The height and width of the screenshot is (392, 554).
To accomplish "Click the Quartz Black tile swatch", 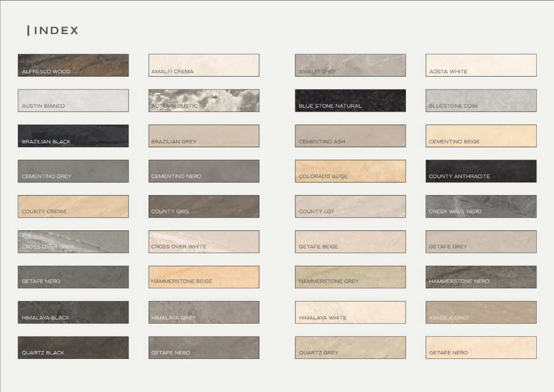I will click(x=73, y=348).
